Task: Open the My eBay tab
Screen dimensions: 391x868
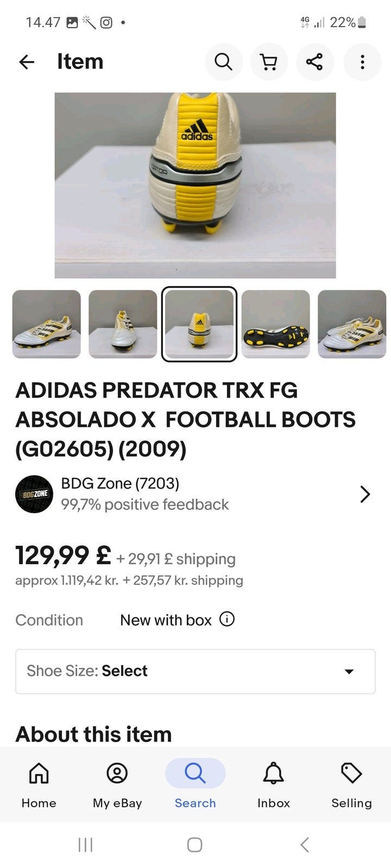Action: click(x=117, y=784)
